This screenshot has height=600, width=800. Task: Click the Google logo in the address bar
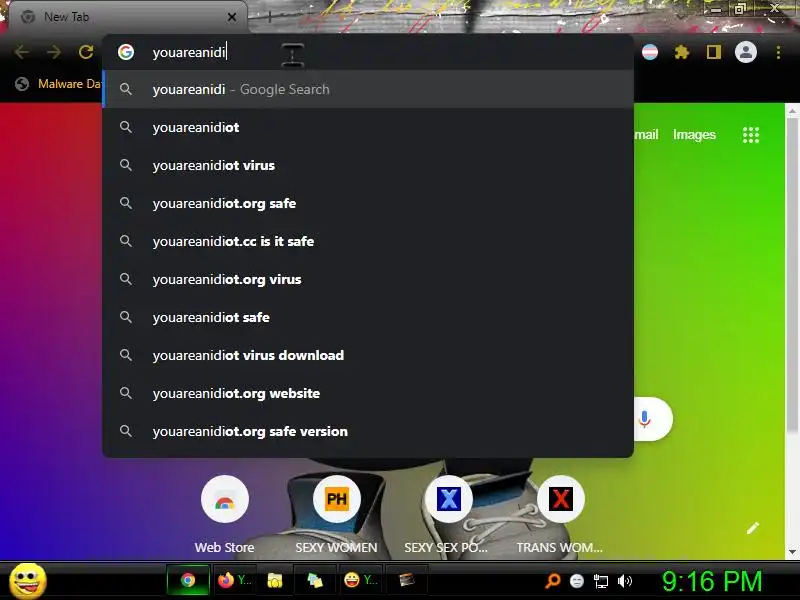pos(126,52)
